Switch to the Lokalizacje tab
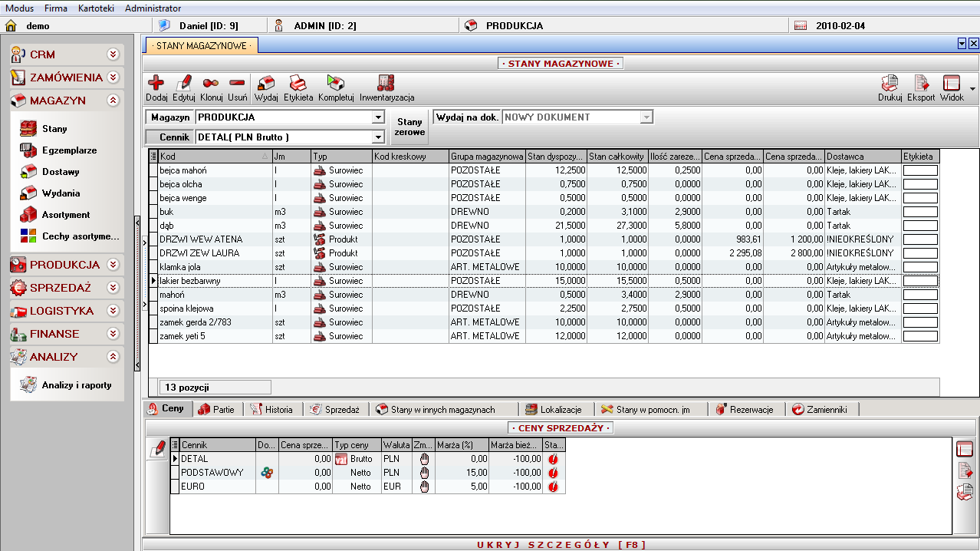 click(x=554, y=410)
